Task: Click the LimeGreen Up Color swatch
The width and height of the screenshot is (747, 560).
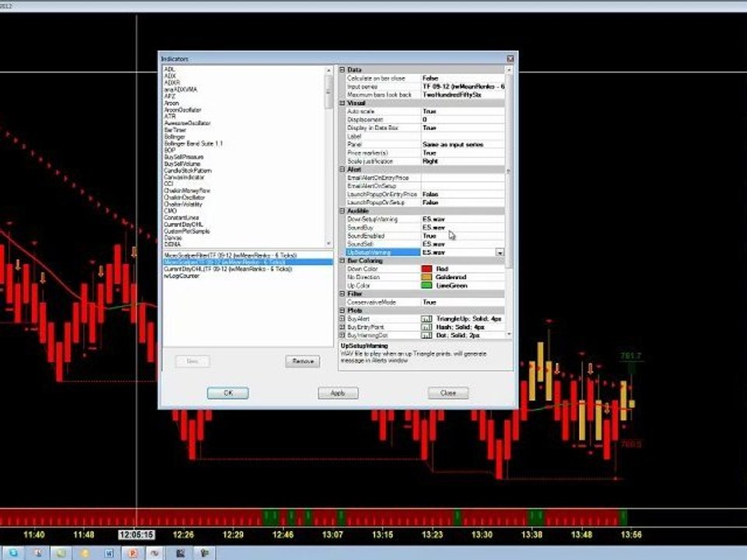Action: [x=426, y=285]
